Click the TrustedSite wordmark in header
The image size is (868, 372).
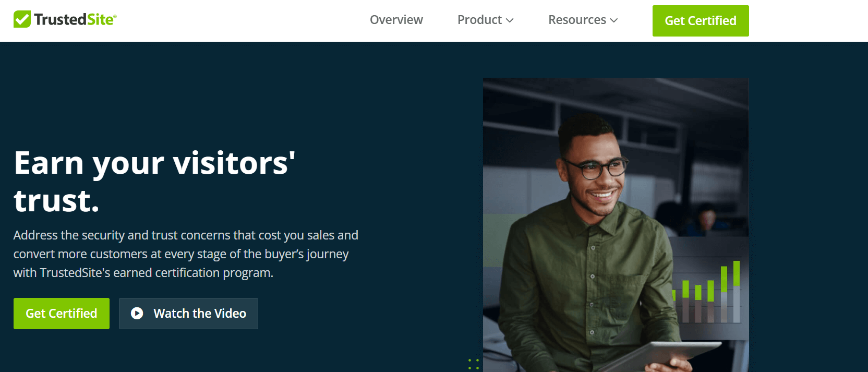[x=75, y=19]
